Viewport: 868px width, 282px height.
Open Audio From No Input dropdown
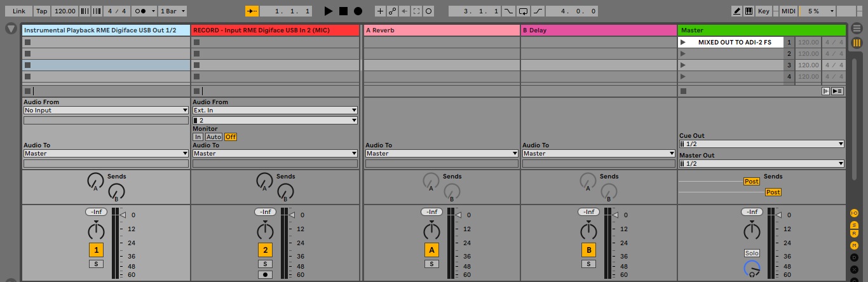pos(106,111)
